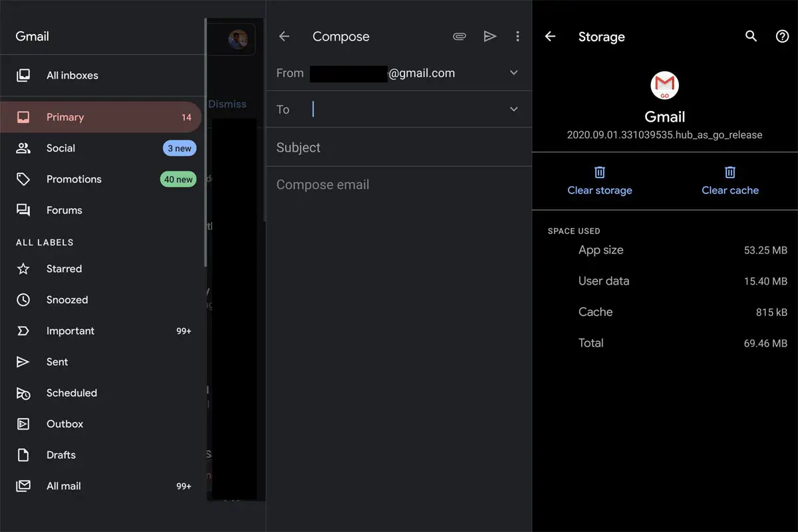Expand the To field Cc/Bcc chevron
Image resolution: width=798 pixels, height=532 pixels.
513,109
